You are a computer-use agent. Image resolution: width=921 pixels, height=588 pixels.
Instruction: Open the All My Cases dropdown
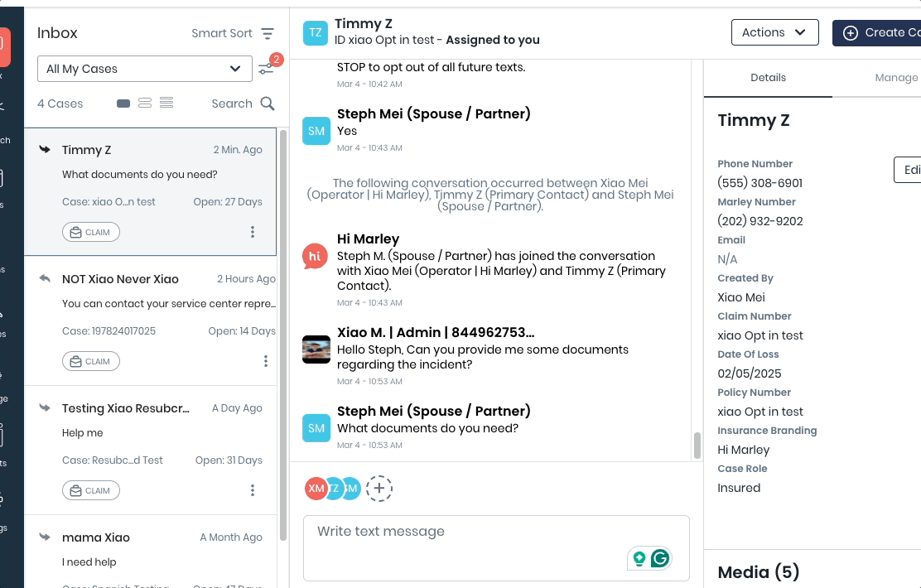click(x=144, y=69)
